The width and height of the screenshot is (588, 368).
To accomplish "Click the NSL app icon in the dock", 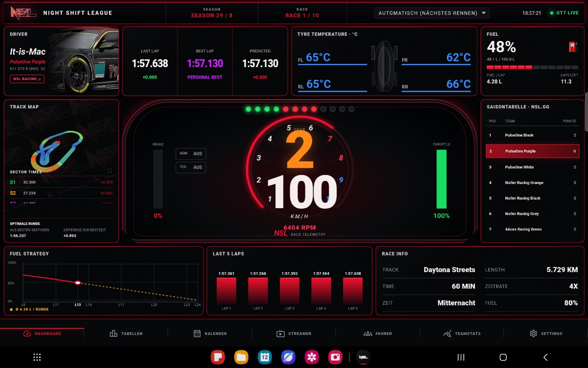I will [363, 357].
